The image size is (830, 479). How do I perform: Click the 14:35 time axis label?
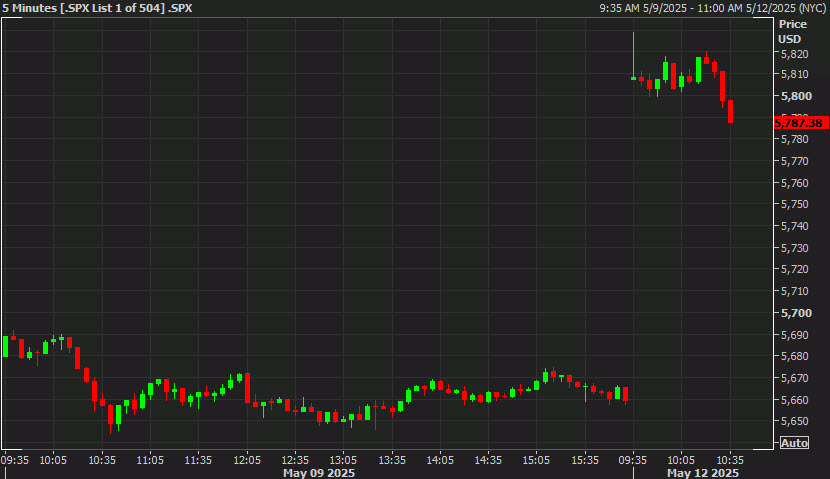point(488,460)
